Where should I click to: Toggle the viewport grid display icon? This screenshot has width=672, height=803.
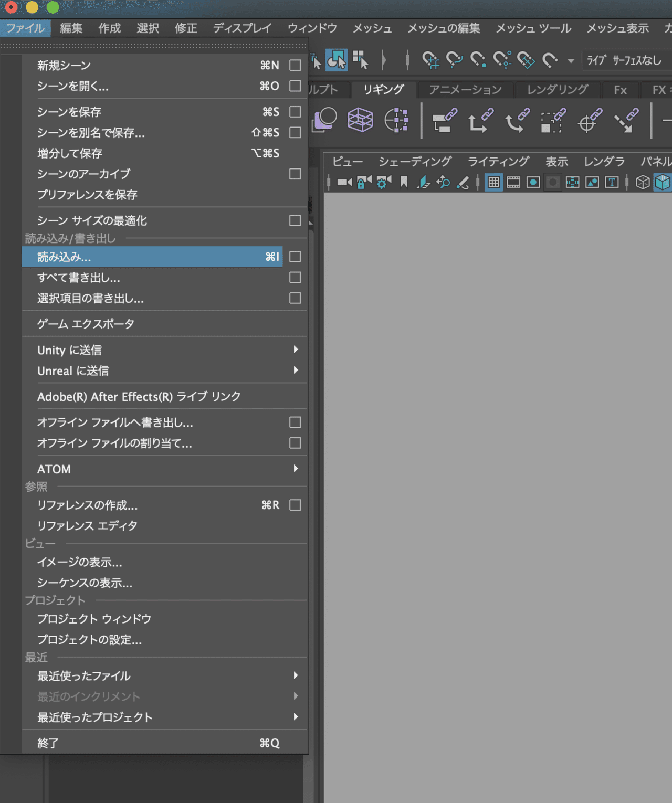pyautogui.click(x=493, y=182)
